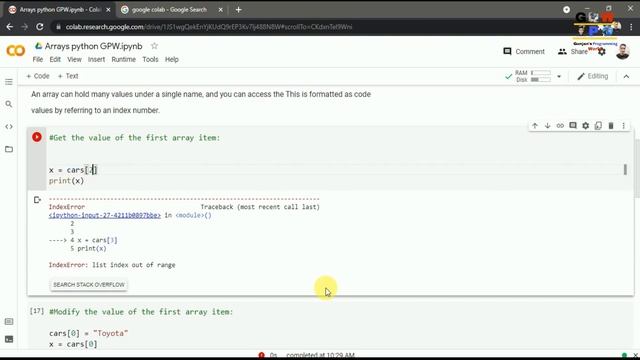This screenshot has width=640, height=360.
Task: Click the print(x) code line
Action: coord(66,181)
